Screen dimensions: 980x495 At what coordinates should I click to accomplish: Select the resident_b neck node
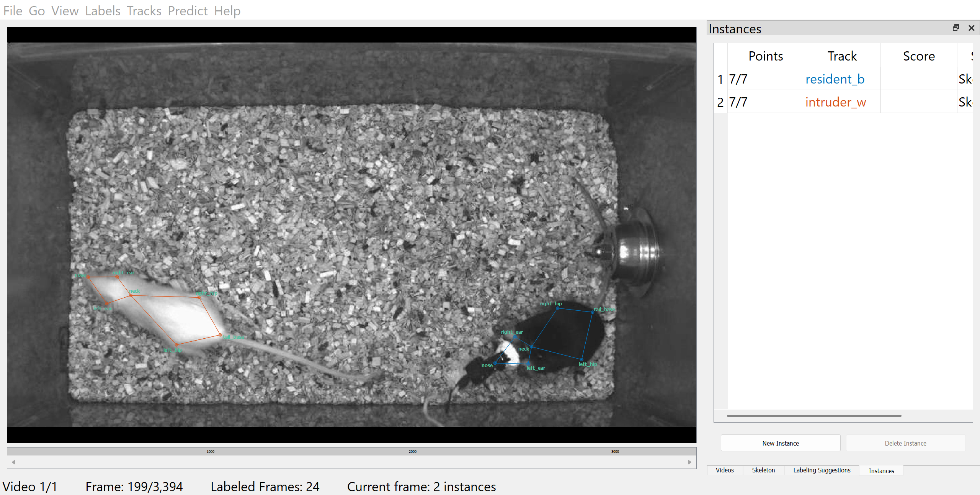pyautogui.click(x=531, y=347)
